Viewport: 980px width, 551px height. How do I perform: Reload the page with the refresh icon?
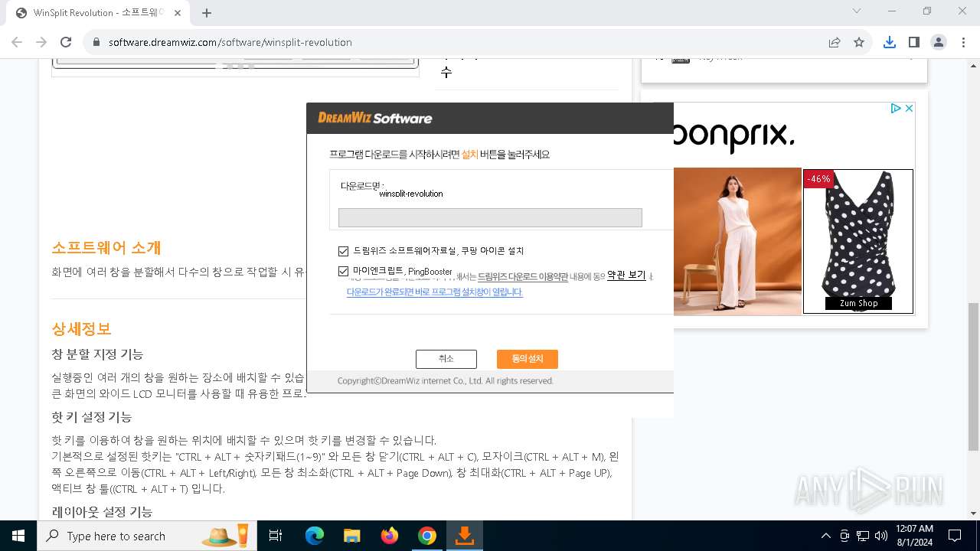pyautogui.click(x=66, y=42)
